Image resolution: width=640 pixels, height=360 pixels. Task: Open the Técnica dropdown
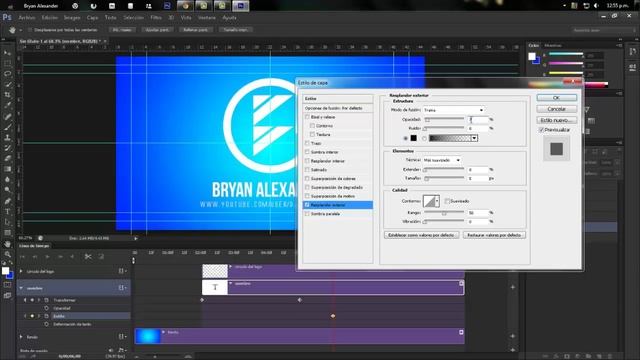pos(442,160)
